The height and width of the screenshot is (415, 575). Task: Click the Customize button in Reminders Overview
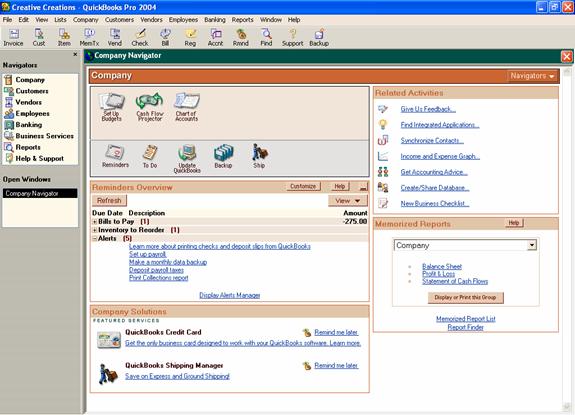(x=303, y=186)
